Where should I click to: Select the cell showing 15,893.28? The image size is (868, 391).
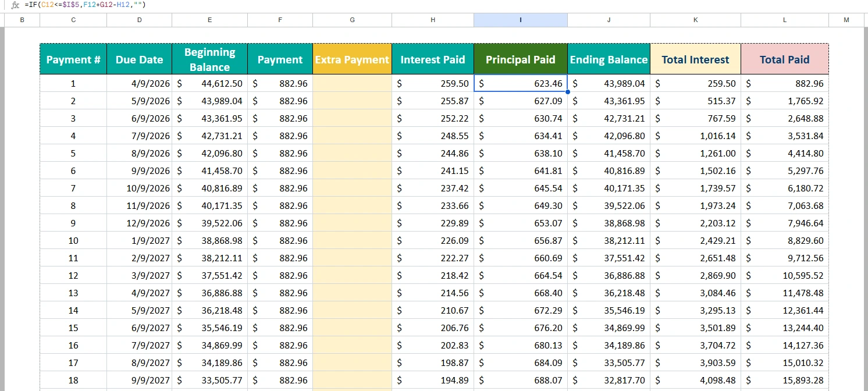point(784,379)
